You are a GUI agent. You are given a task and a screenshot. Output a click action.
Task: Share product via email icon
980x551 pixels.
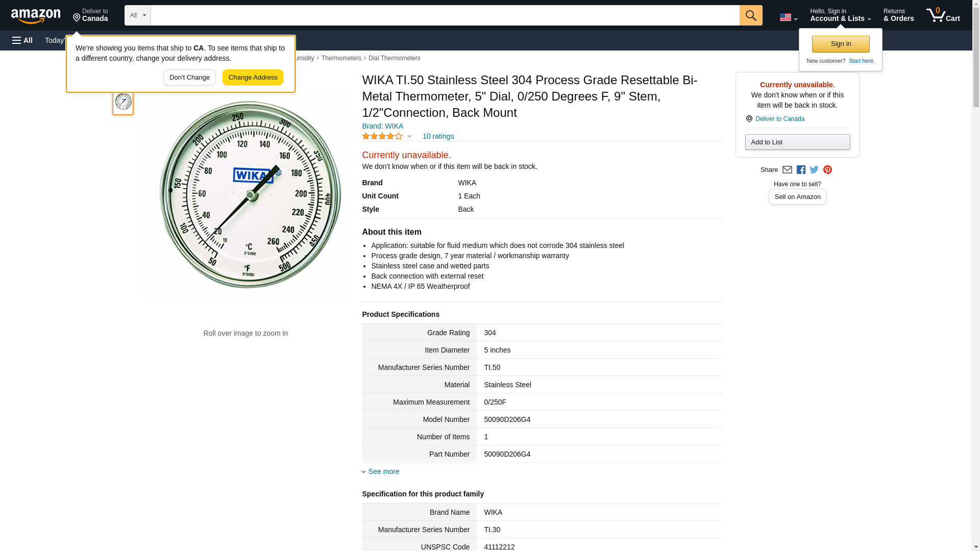[787, 170]
